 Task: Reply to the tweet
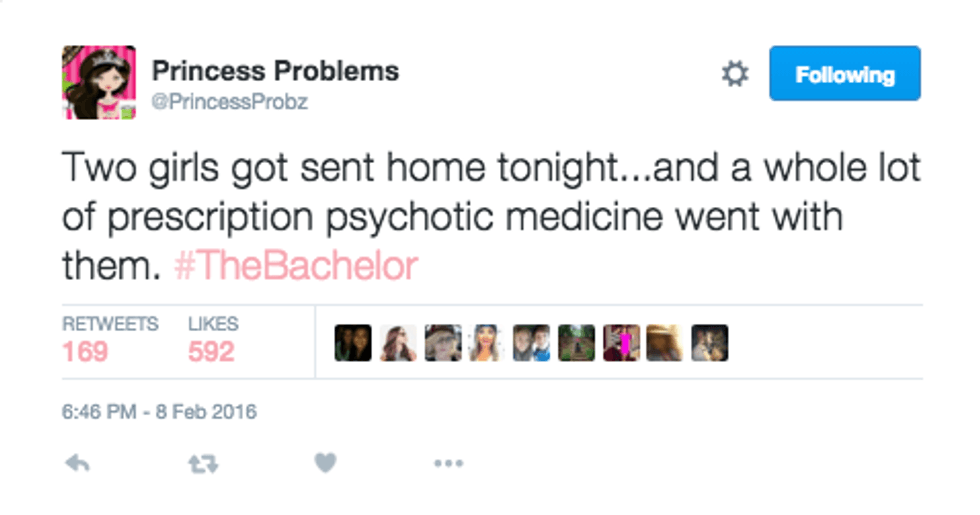75,463
